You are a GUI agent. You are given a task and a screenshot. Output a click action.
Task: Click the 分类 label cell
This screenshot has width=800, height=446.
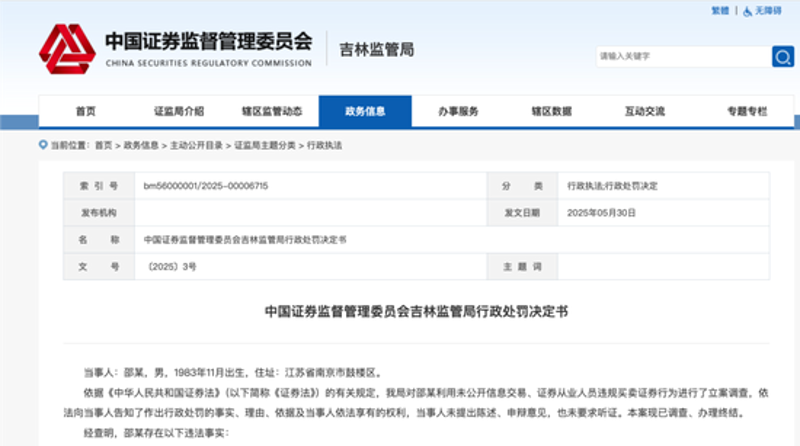522,186
